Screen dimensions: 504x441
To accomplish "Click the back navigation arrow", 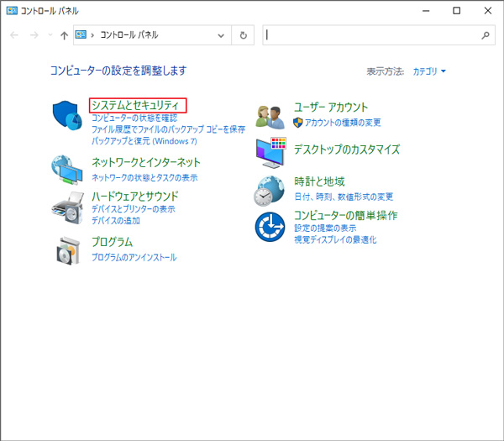I will pyautogui.click(x=14, y=35).
